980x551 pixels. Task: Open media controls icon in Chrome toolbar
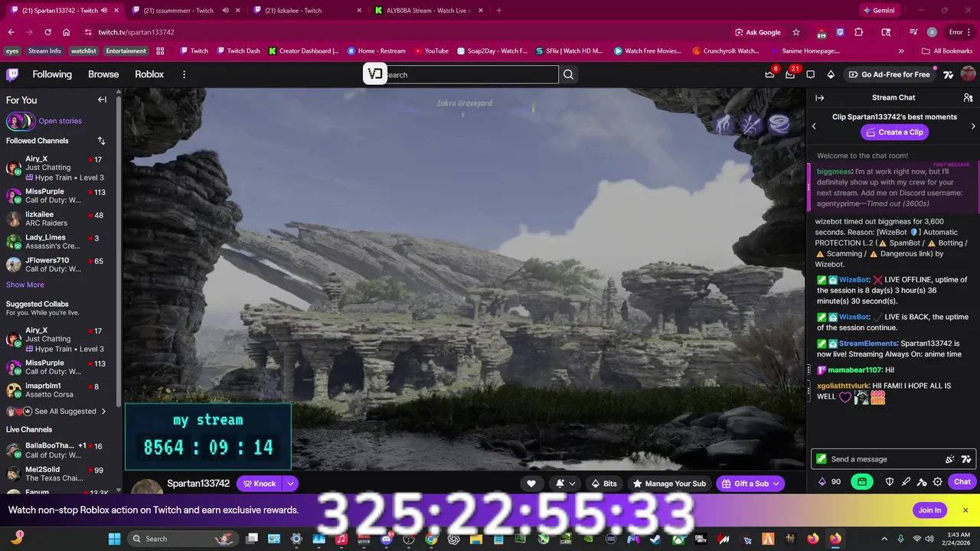tap(913, 32)
